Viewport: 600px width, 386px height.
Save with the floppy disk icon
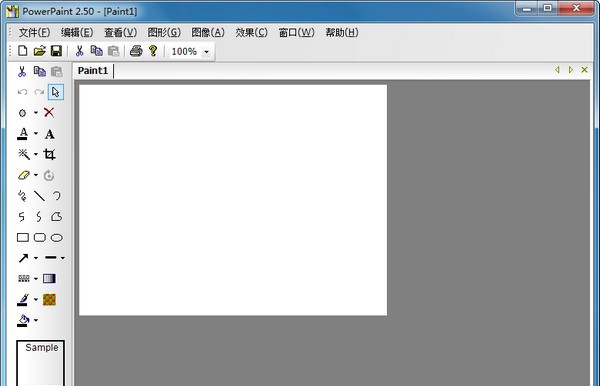click(56, 51)
